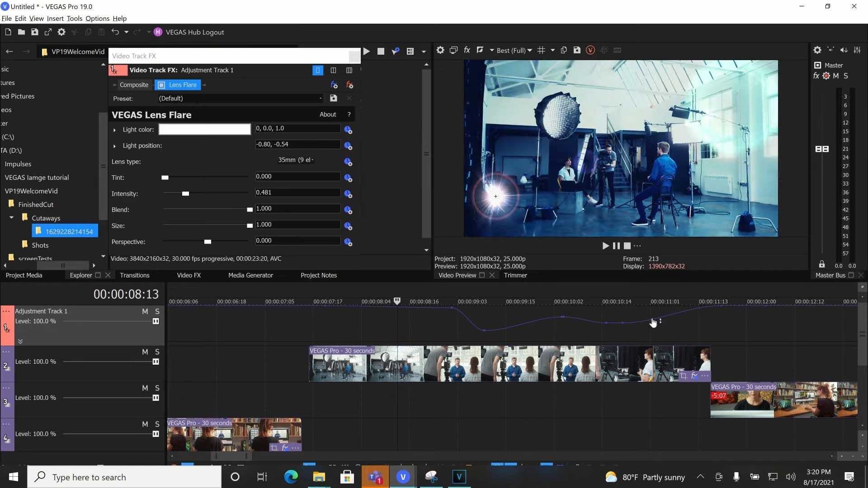
Task: Click the Light color white swatch
Action: pos(204,130)
